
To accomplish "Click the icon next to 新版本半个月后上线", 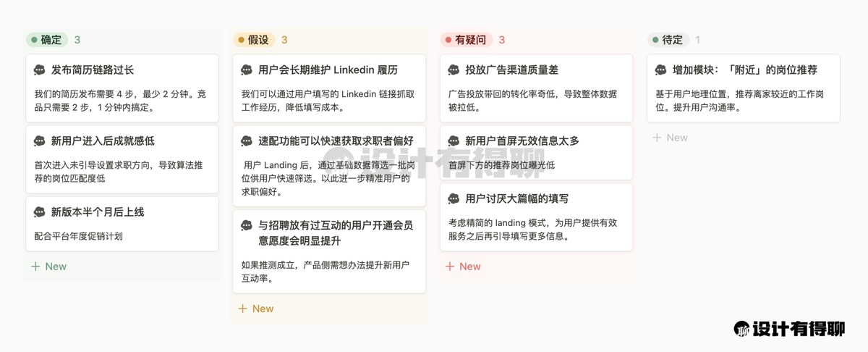I will click(40, 212).
